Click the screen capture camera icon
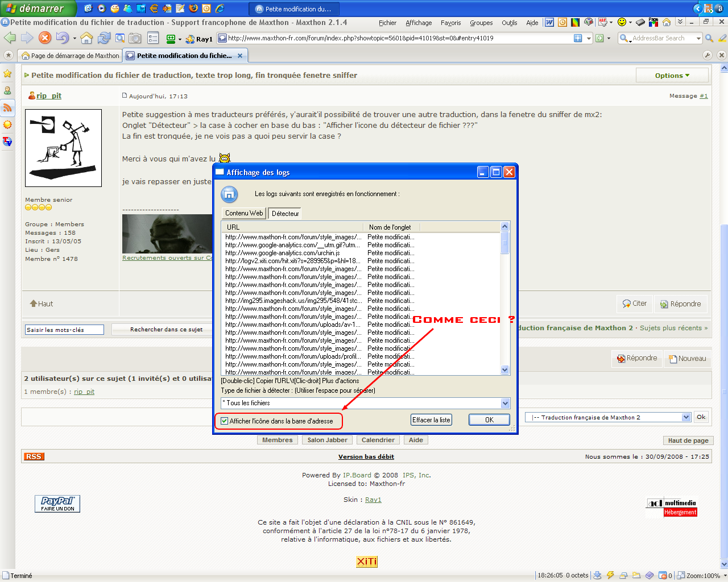The width and height of the screenshot is (728, 582). (135, 38)
